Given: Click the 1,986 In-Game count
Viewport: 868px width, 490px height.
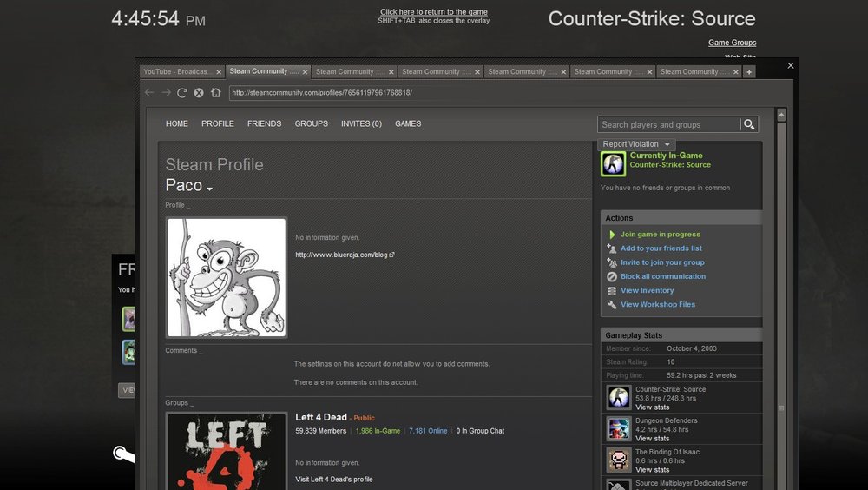Looking at the screenshot, I should [x=378, y=431].
